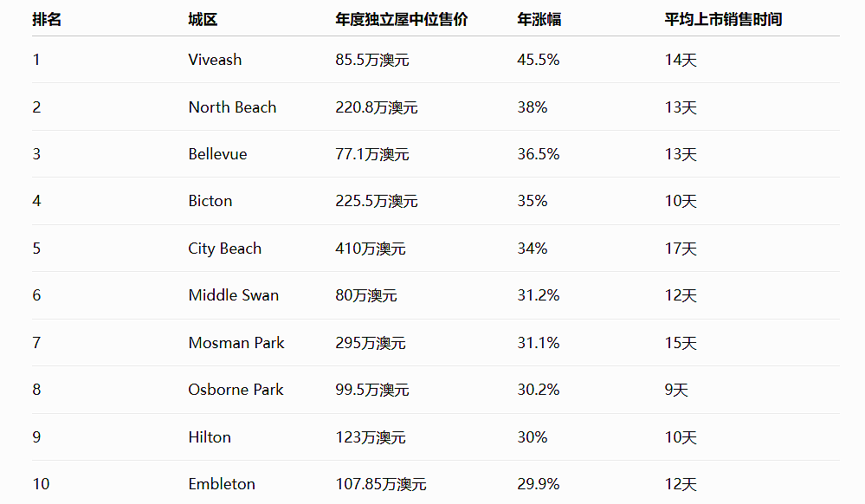Click the City Beach suburb cell
The height and width of the screenshot is (504, 865).
coord(224,249)
